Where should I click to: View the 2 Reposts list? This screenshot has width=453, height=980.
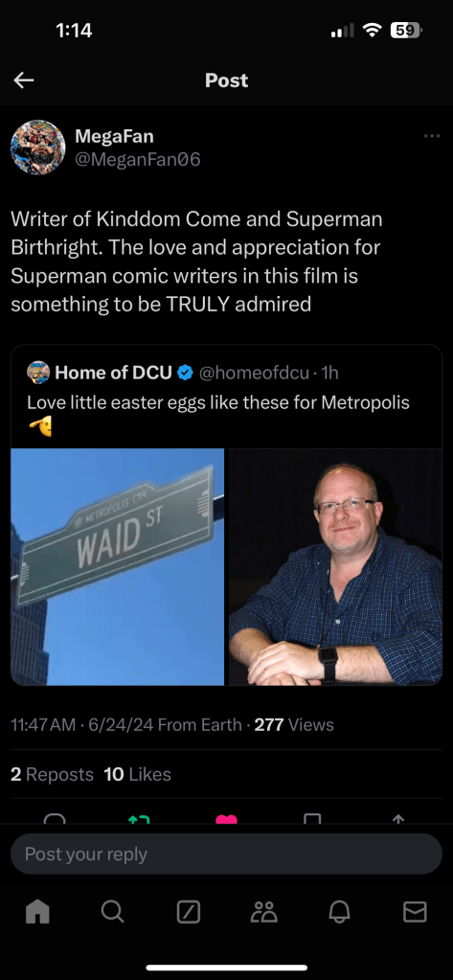(x=52, y=774)
